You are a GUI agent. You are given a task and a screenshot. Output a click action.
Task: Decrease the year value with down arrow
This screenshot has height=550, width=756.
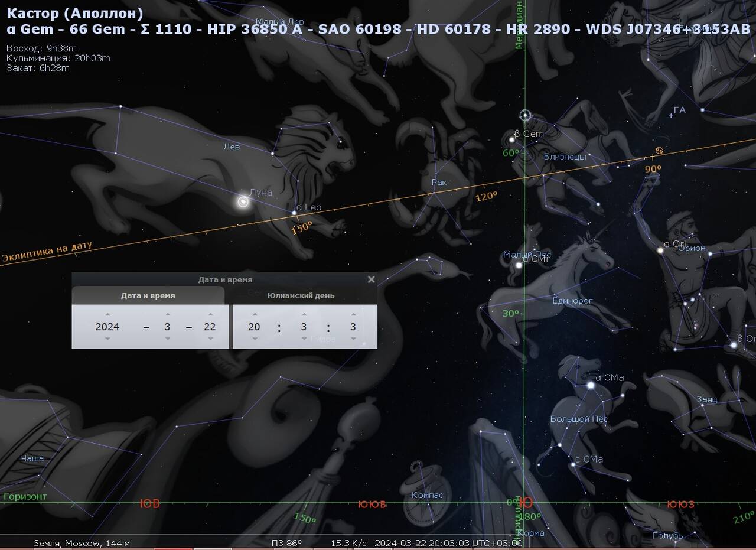[x=107, y=339]
